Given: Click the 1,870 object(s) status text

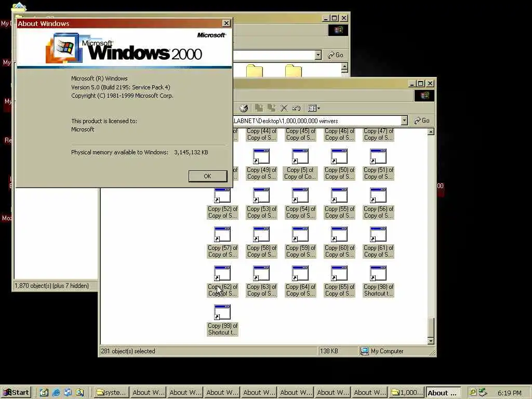Looking at the screenshot, I should click(51, 286).
